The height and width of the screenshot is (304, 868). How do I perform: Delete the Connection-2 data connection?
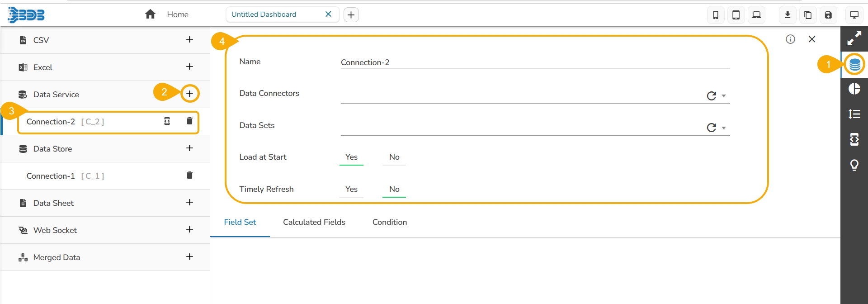click(190, 121)
